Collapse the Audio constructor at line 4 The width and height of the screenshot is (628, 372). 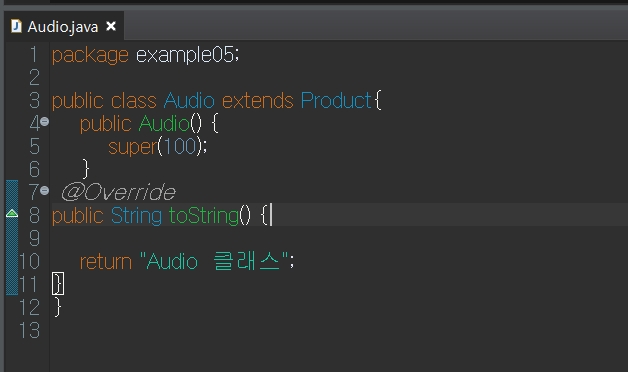[44, 121]
